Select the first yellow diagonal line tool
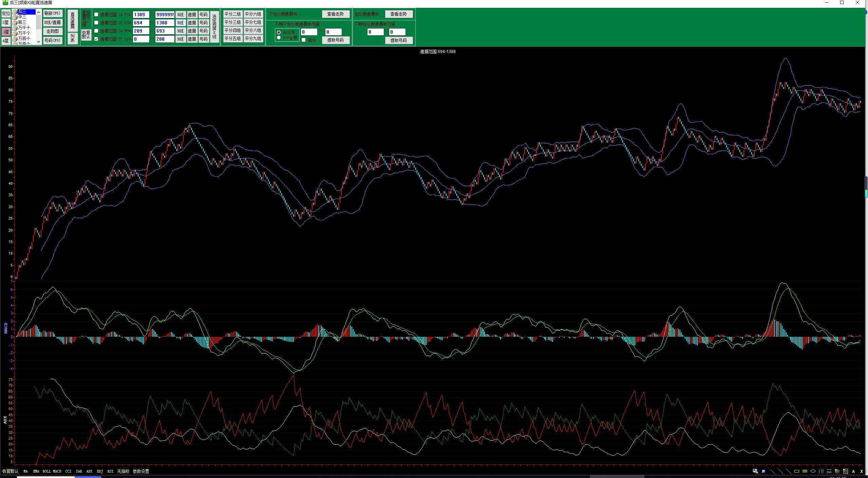 pyautogui.click(x=772, y=471)
